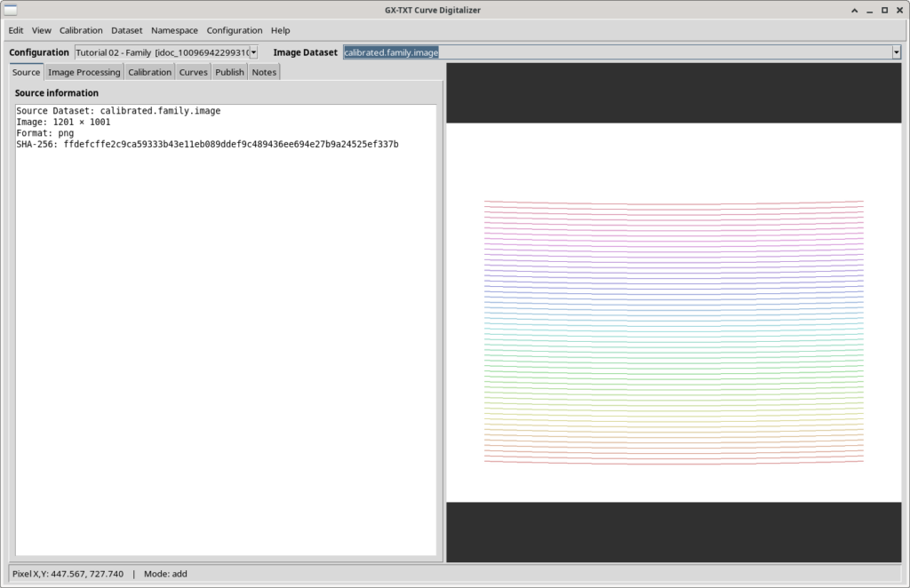Image resolution: width=910 pixels, height=588 pixels.
Task: Maximize the GX-TXT Curve Digitalizer window
Action: tap(884, 10)
